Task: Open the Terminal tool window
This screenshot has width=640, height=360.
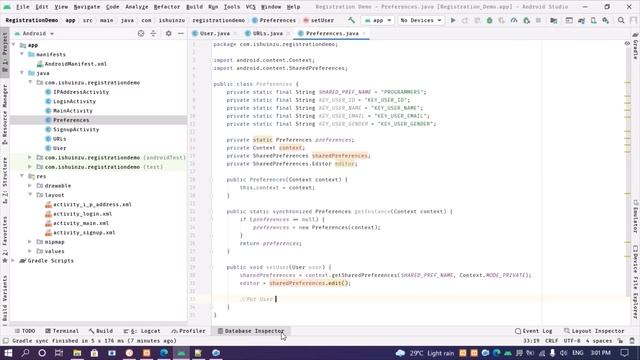Action: pos(62,331)
